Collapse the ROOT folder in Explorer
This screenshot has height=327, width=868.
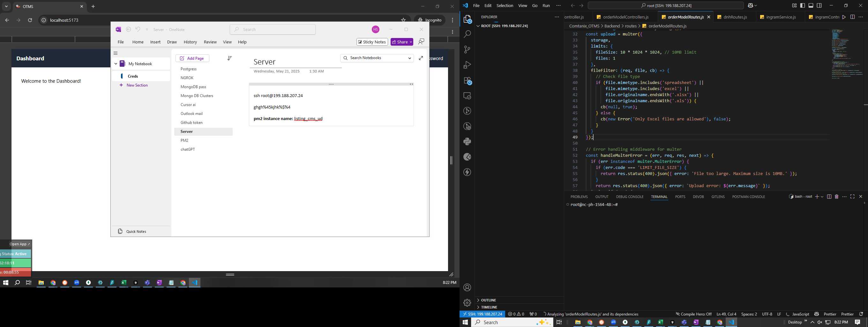click(x=478, y=26)
